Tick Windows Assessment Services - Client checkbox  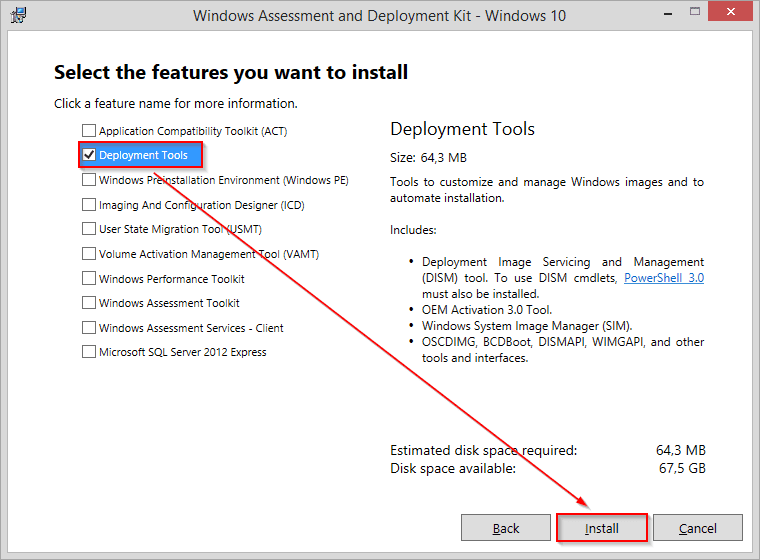[89, 328]
